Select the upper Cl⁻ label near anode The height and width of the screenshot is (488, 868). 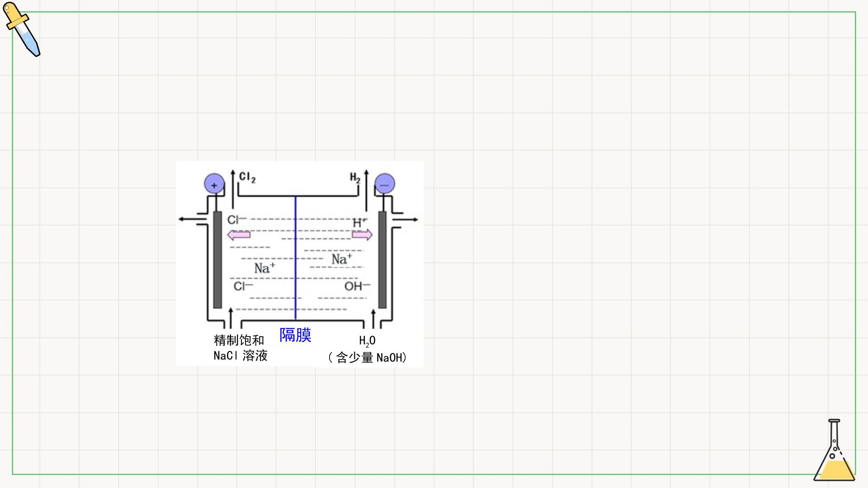(x=237, y=220)
